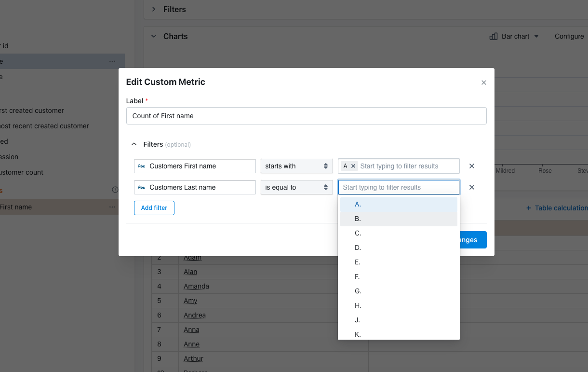Click the Bar chart icon
588x372 pixels.
pyautogui.click(x=494, y=36)
